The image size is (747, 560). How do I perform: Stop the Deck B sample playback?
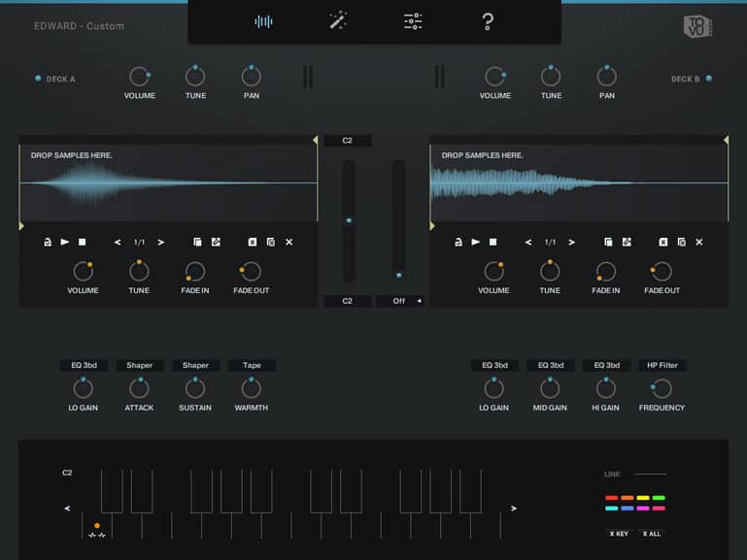493,243
